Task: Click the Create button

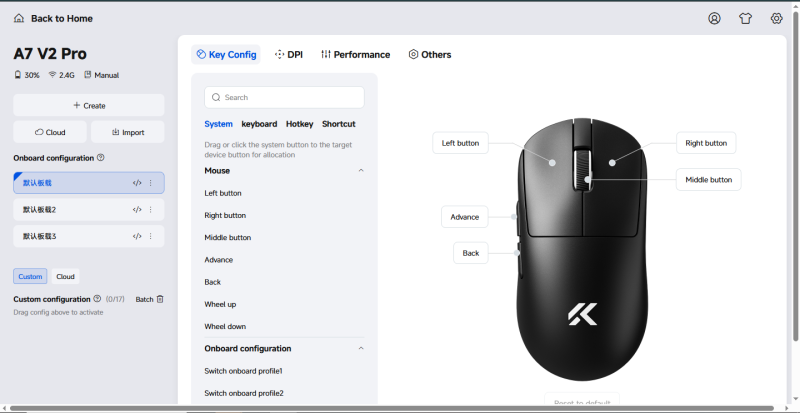Action: (x=89, y=105)
